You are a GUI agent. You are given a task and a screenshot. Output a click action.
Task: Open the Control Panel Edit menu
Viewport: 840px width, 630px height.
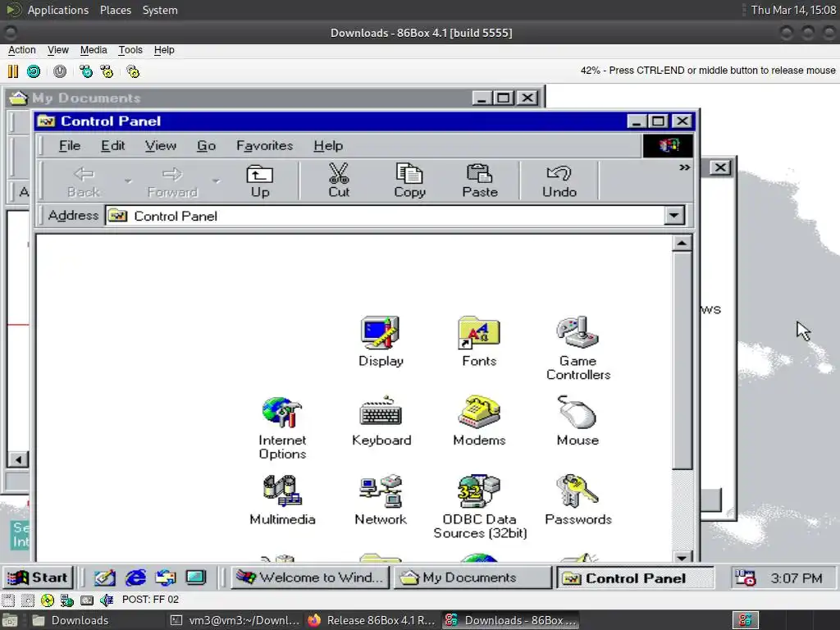[113, 146]
